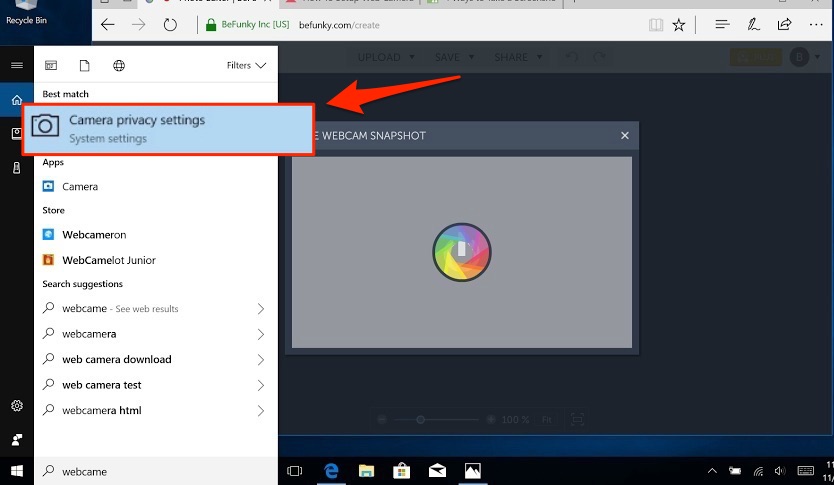Screen dimensions: 834x485
Task: Open volume speaker tray icon
Action: tap(780, 471)
